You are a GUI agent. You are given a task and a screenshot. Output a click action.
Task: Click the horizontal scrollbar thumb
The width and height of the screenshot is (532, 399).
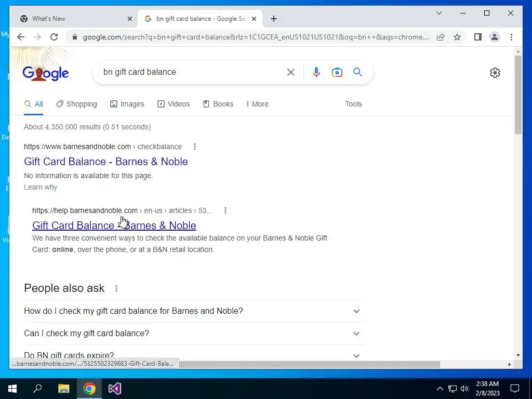click(310, 364)
